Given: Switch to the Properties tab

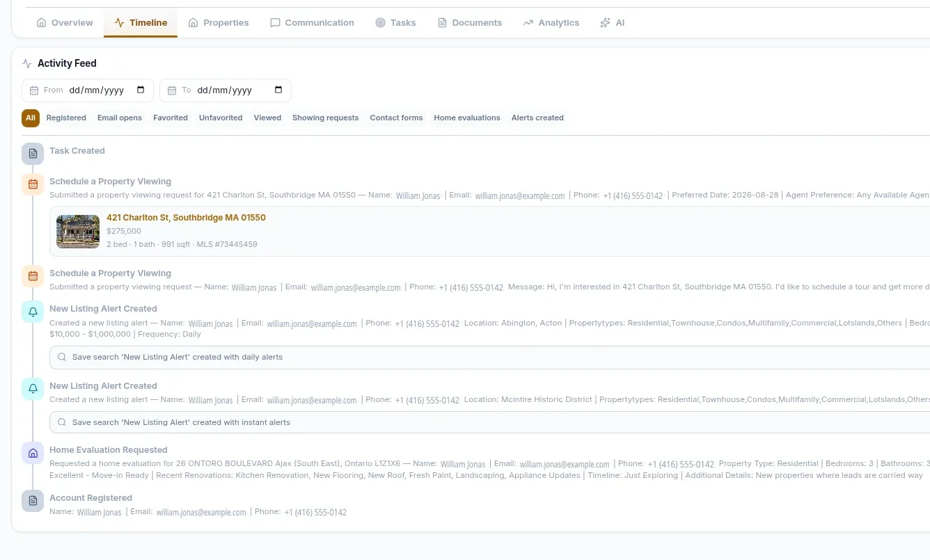Looking at the screenshot, I should [219, 23].
